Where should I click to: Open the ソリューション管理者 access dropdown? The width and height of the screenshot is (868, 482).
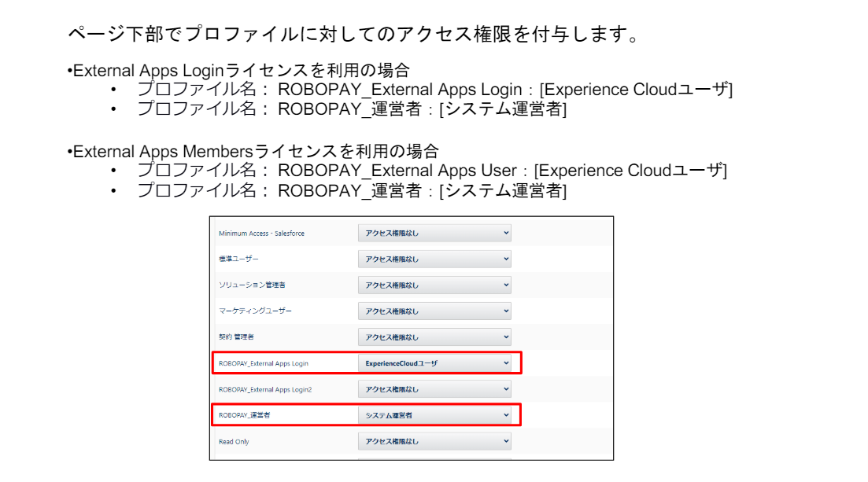(x=434, y=285)
